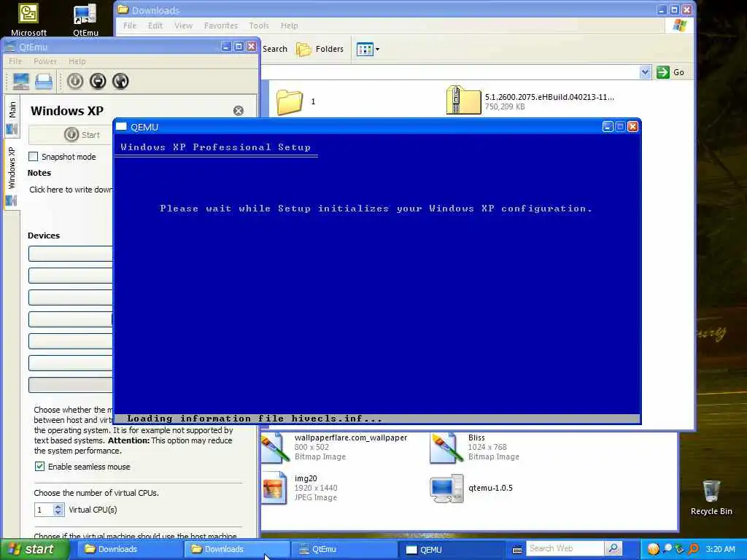Click the orange globe tray icon
This screenshot has height=560, width=747.
coord(653,549)
